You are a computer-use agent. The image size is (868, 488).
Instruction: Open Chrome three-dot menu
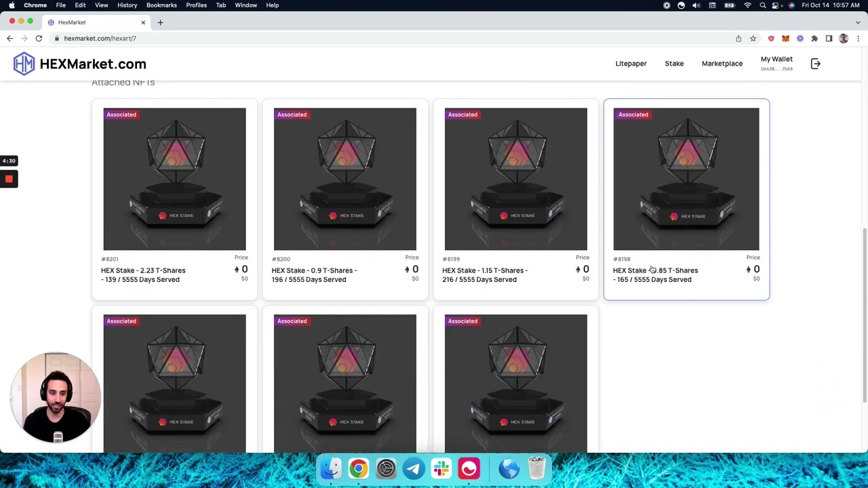point(858,39)
